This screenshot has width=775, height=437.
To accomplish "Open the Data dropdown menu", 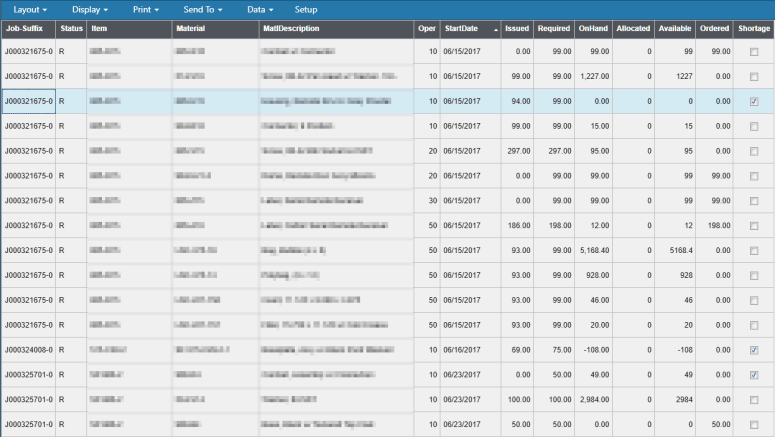I will [x=260, y=9].
